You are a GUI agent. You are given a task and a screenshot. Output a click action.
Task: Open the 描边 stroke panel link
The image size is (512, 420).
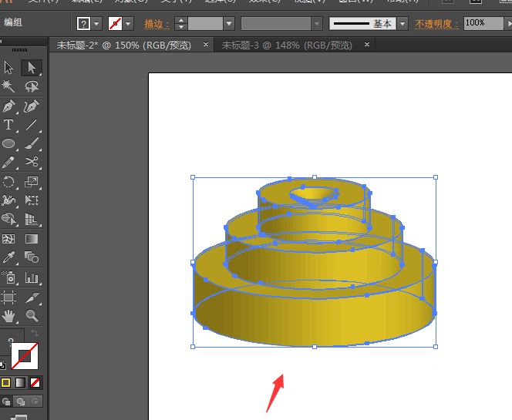(157, 24)
